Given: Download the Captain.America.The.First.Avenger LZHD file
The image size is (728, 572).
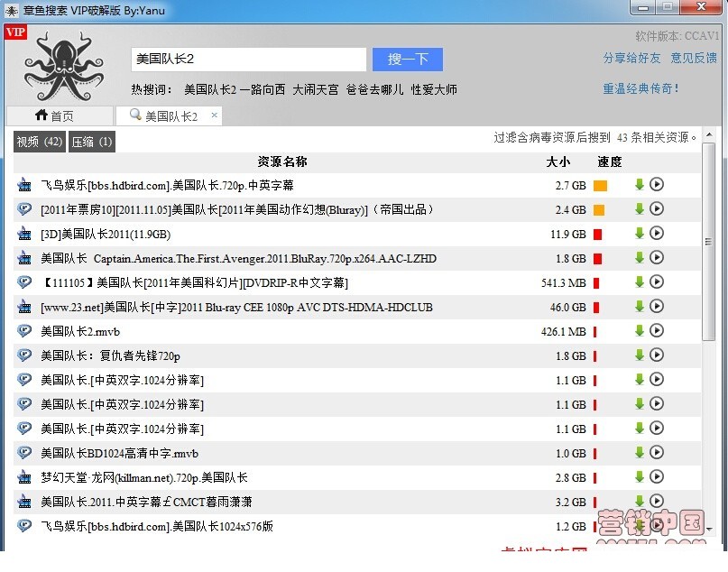Looking at the screenshot, I should [640, 258].
